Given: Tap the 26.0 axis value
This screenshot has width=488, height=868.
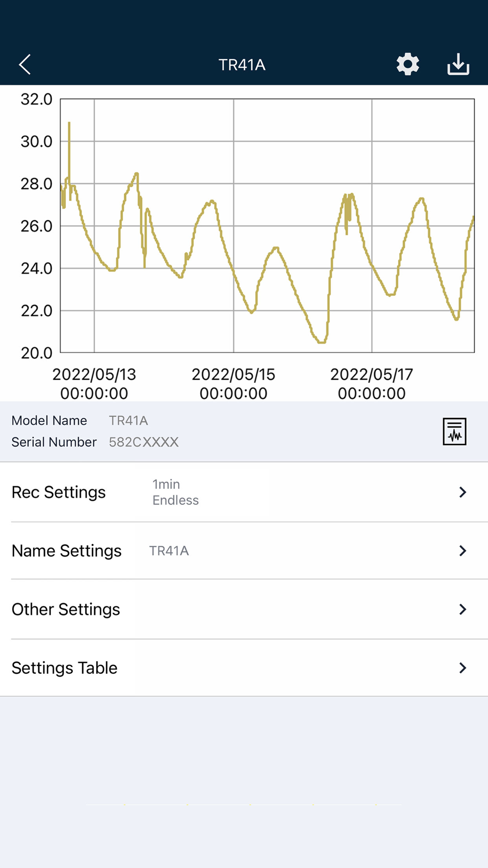Looking at the screenshot, I should click(x=36, y=226).
